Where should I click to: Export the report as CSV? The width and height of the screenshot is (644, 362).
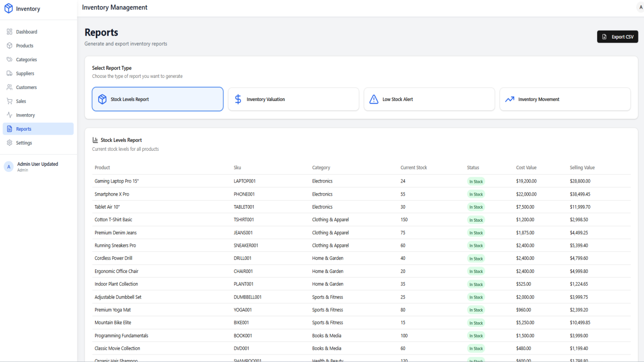coord(617,37)
